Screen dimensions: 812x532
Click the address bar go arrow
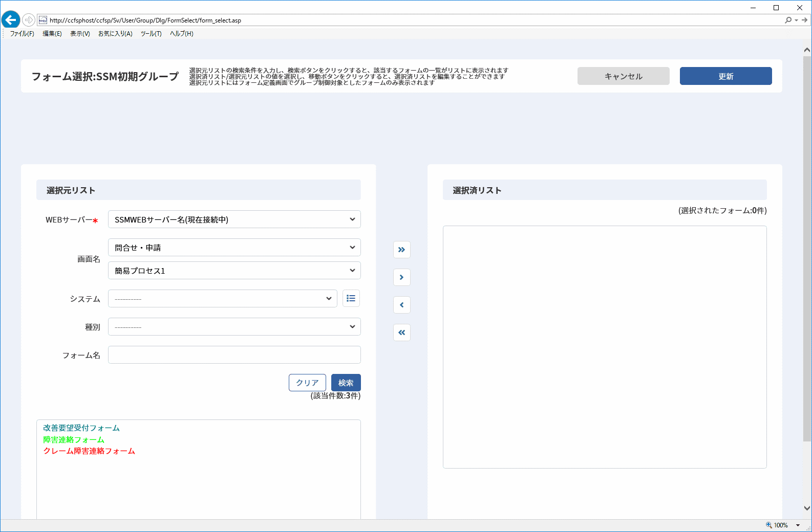[x=805, y=20]
